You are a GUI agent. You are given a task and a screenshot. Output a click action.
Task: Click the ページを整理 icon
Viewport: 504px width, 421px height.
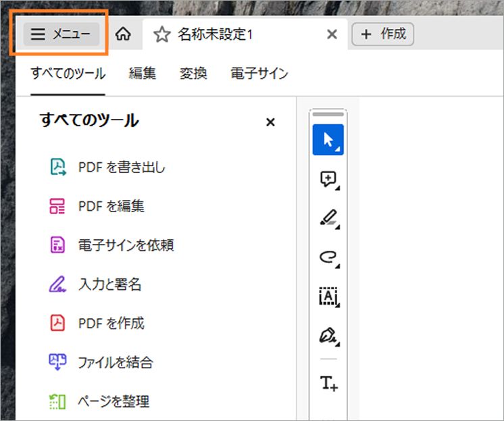[57, 401]
